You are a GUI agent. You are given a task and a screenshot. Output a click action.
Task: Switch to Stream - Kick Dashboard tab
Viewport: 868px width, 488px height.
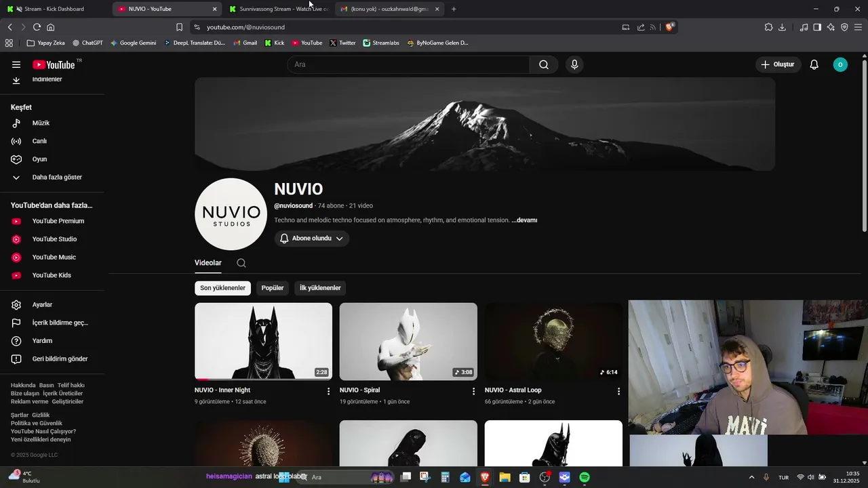54,9
